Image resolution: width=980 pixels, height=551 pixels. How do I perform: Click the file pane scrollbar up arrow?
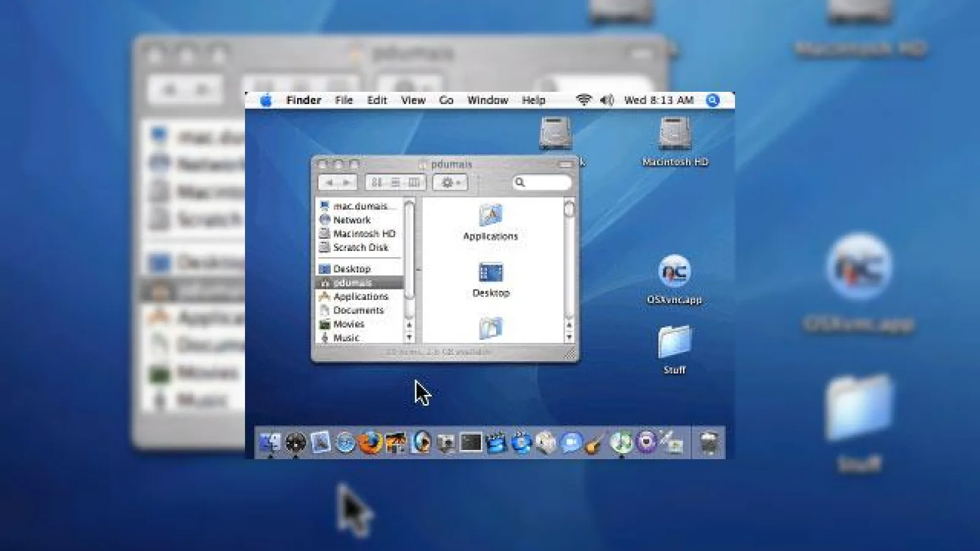[x=569, y=325]
